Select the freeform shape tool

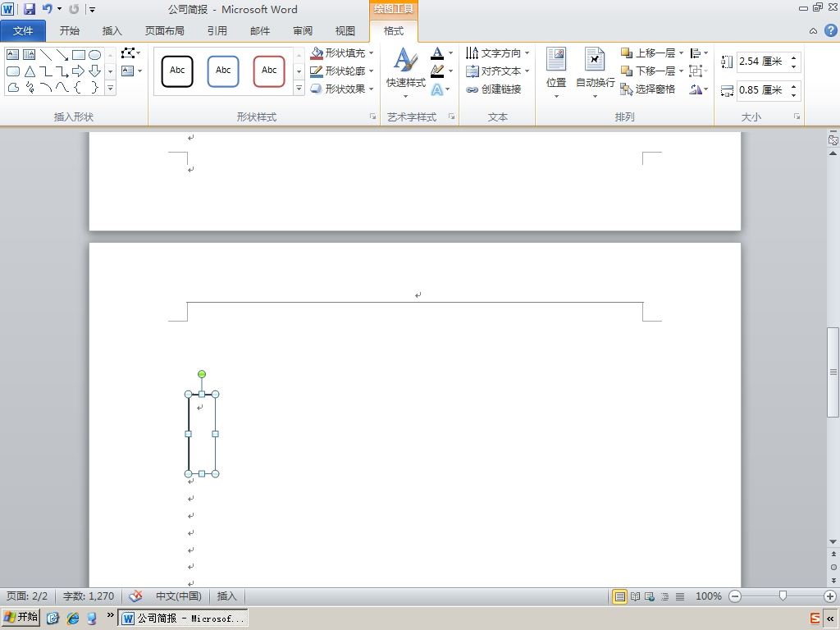pos(13,87)
